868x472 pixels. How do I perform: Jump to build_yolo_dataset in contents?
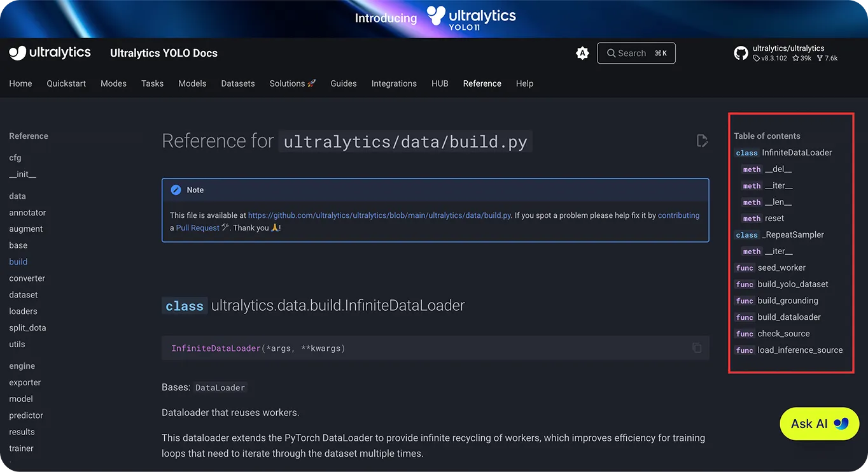pos(781,285)
